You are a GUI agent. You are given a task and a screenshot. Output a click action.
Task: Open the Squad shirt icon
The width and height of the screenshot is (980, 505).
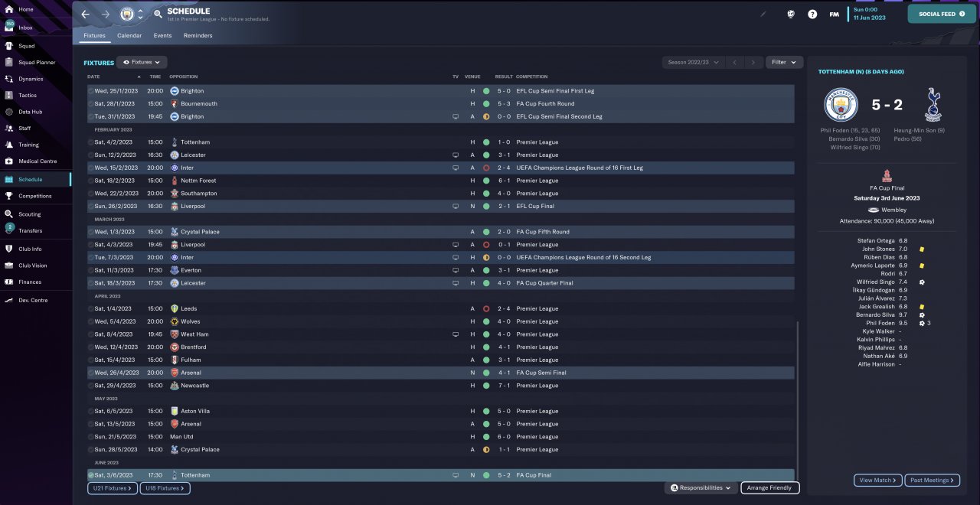tap(9, 46)
